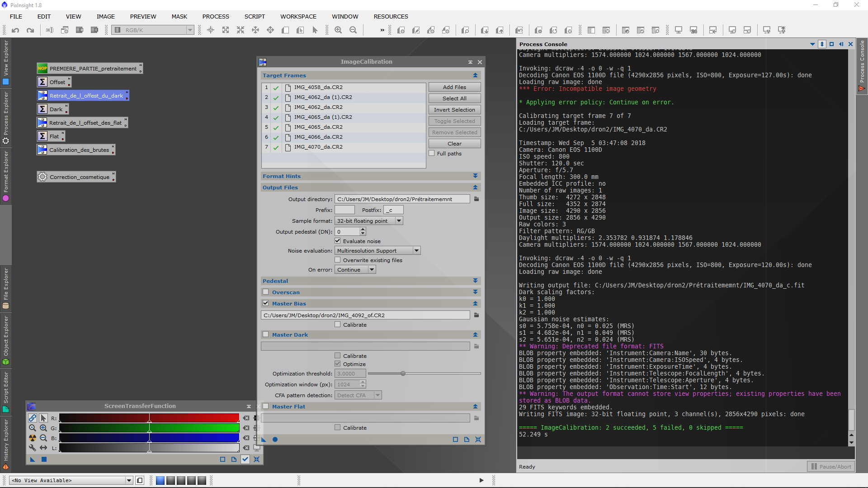Open the Process Explorer side tab
This screenshot has height=488, width=868.
pos(6,118)
